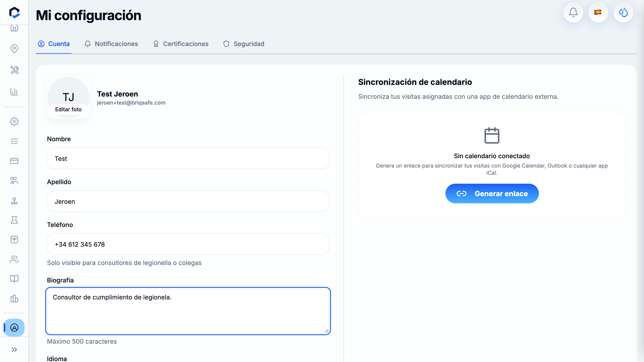Click the email jeroen+test@briqsafe.com
Screen dimensions: 644x362
pos(131,103)
